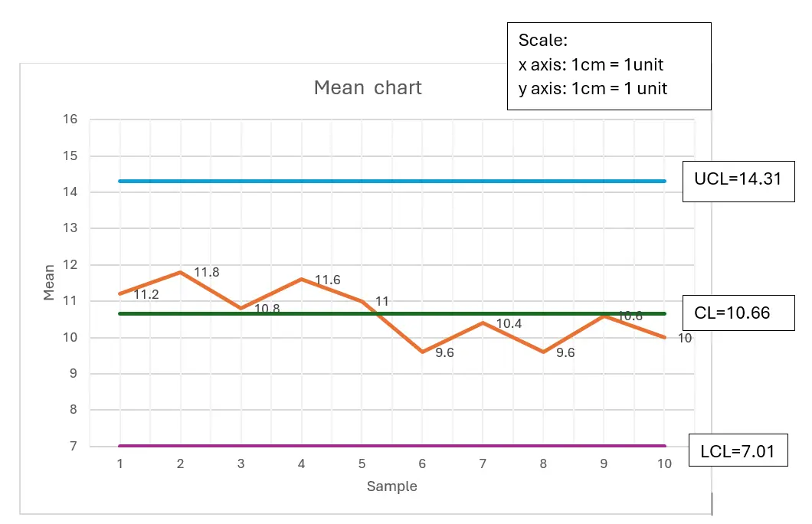Click the UCL=14.31 label box
The image size is (812, 524).
(738, 180)
